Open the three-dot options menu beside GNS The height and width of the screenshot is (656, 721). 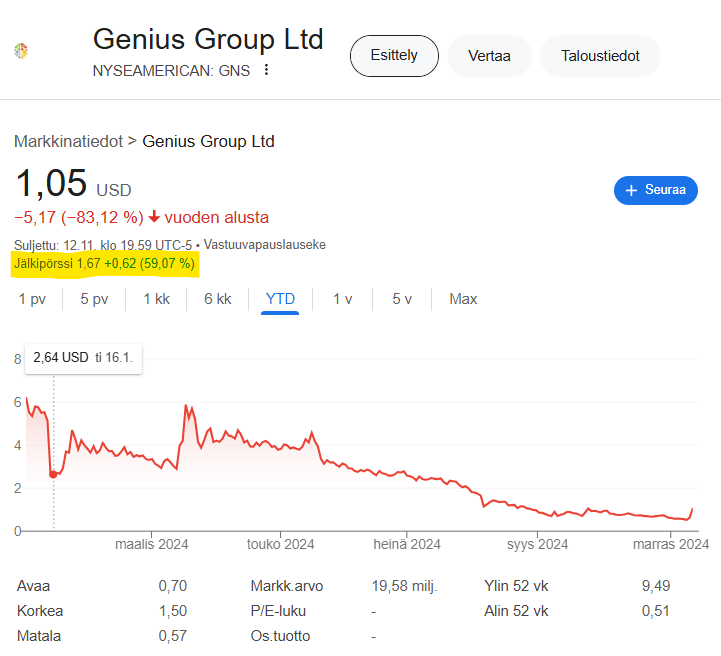coord(266,70)
